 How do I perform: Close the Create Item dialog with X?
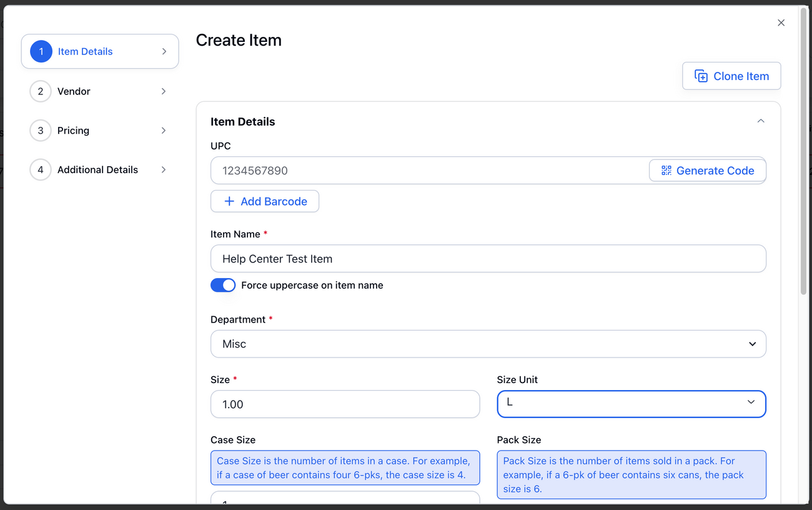coord(781,23)
